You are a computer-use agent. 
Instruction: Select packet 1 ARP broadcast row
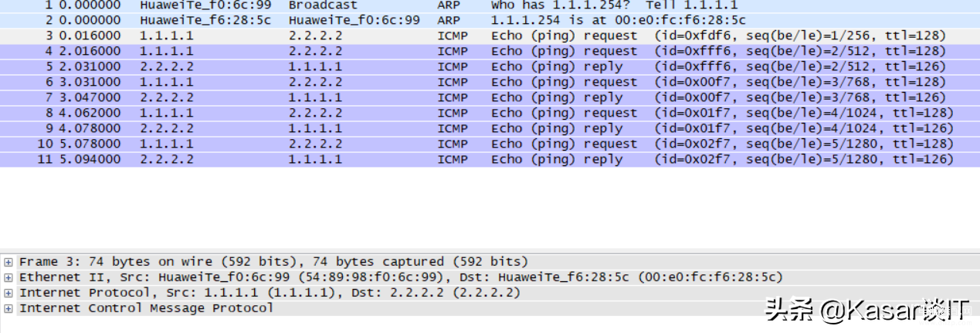click(490, 5)
